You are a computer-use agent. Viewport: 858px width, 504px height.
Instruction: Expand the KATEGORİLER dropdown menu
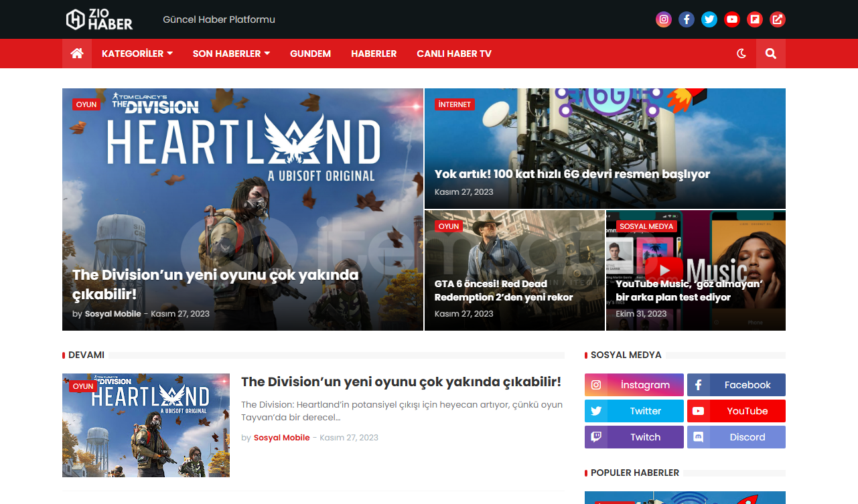(137, 54)
